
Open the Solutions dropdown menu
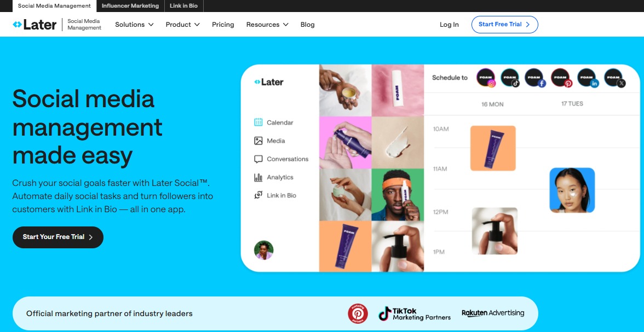coord(134,25)
